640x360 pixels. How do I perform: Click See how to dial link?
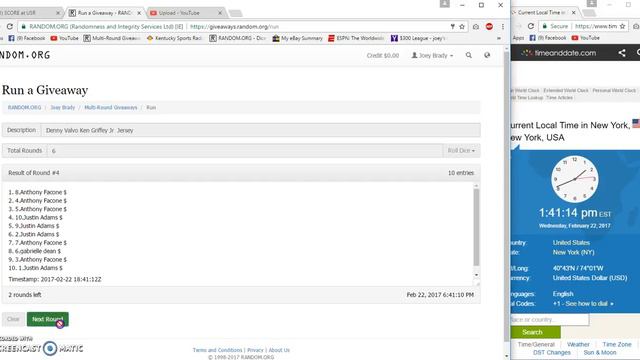[x=583, y=304]
